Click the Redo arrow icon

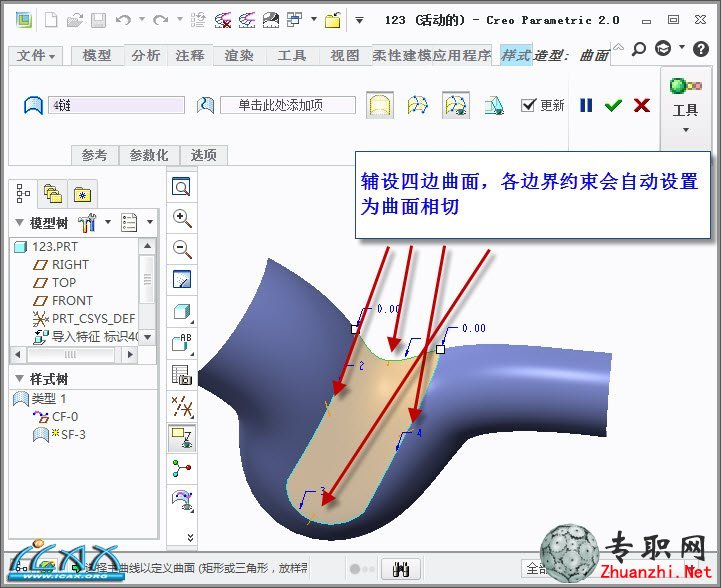click(x=160, y=20)
